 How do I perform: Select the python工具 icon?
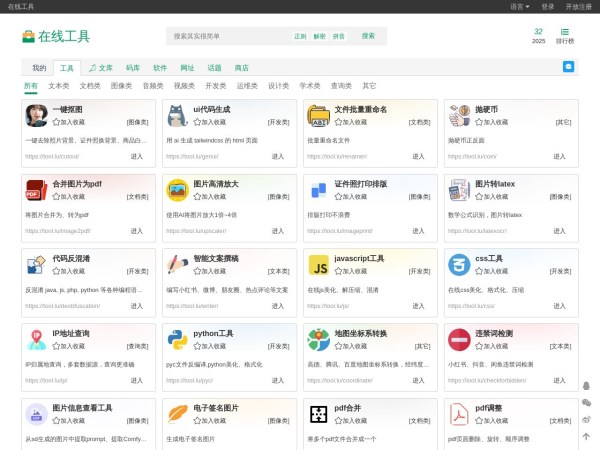point(177,340)
